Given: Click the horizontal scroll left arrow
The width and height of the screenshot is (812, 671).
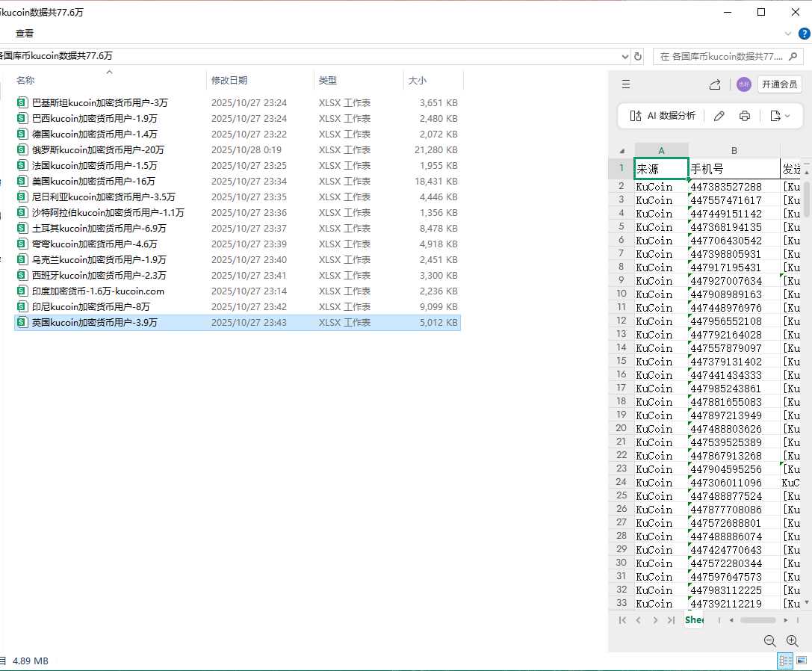Looking at the screenshot, I should click(x=731, y=620).
